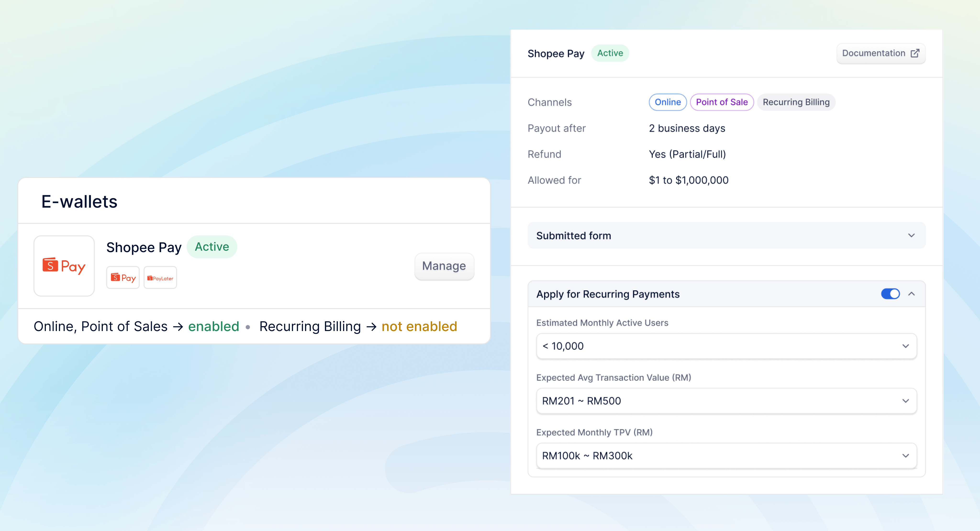Open the Expected Monthly TPV dropdown
Image resolution: width=980 pixels, height=531 pixels.
(726, 456)
